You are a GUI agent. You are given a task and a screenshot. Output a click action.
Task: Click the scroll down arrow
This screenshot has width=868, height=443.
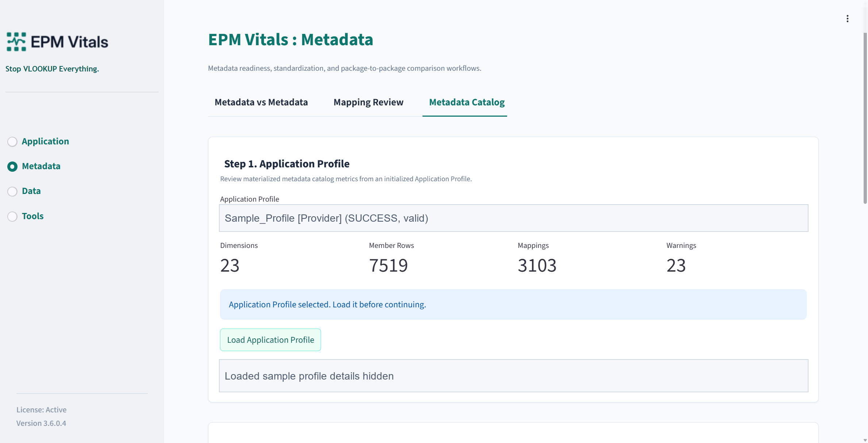tap(865, 440)
